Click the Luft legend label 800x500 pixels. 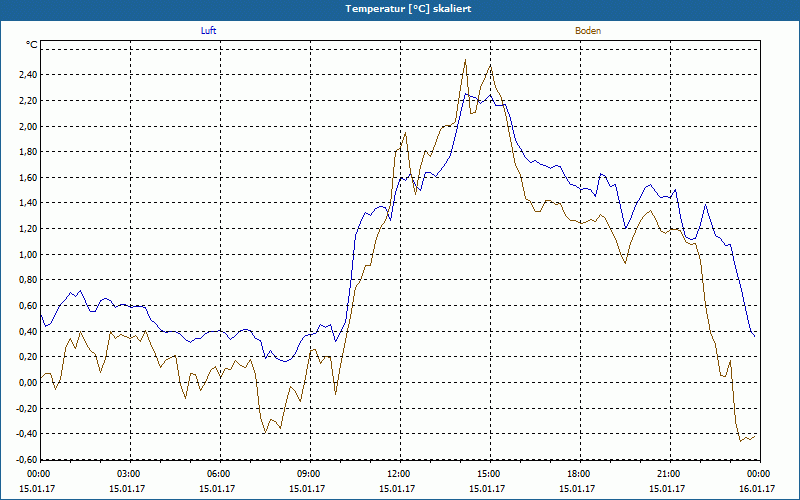pos(208,31)
